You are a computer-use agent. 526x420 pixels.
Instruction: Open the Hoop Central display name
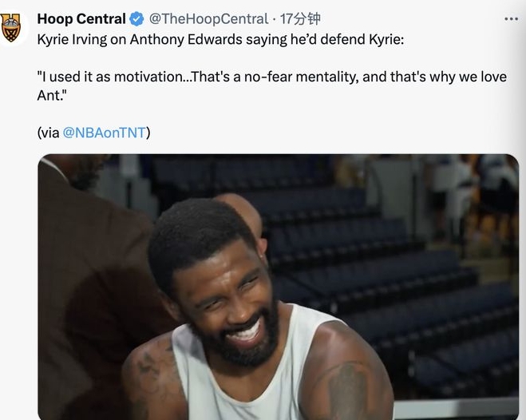(81, 18)
